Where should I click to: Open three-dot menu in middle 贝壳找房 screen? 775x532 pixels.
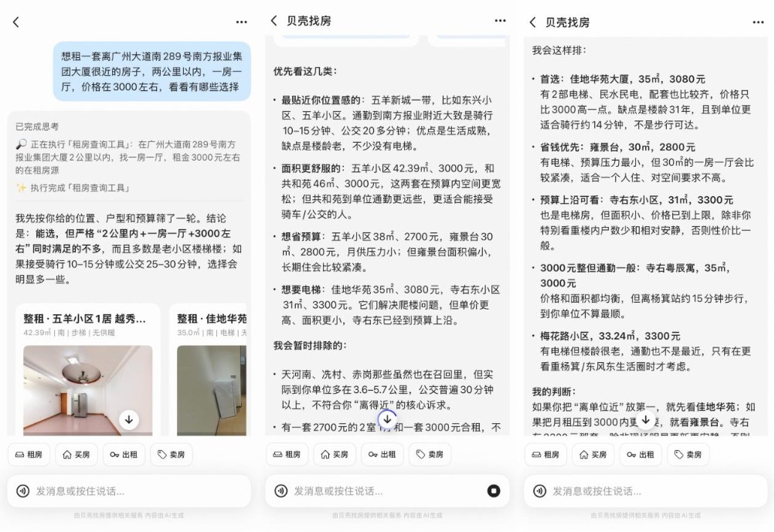point(500,21)
